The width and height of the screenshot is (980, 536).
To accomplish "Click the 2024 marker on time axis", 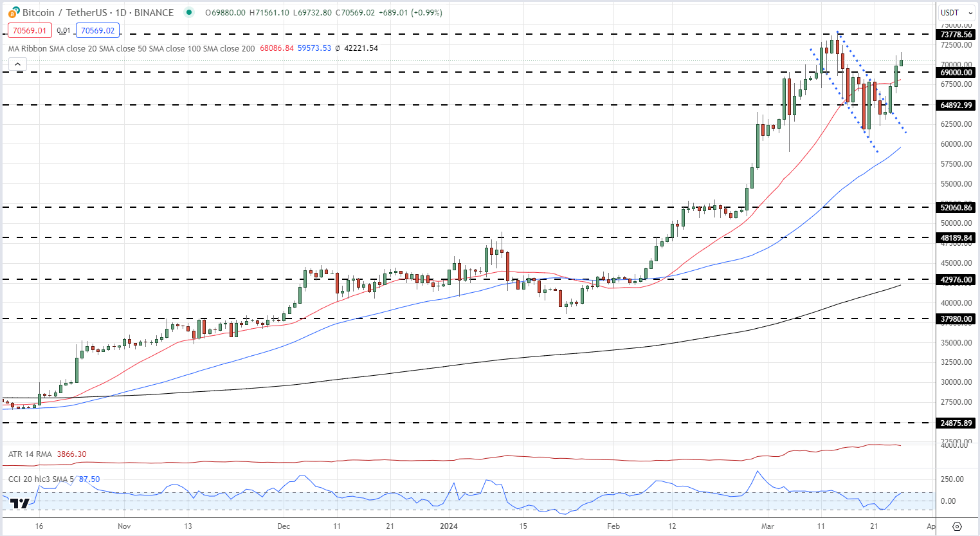I will tap(448, 526).
